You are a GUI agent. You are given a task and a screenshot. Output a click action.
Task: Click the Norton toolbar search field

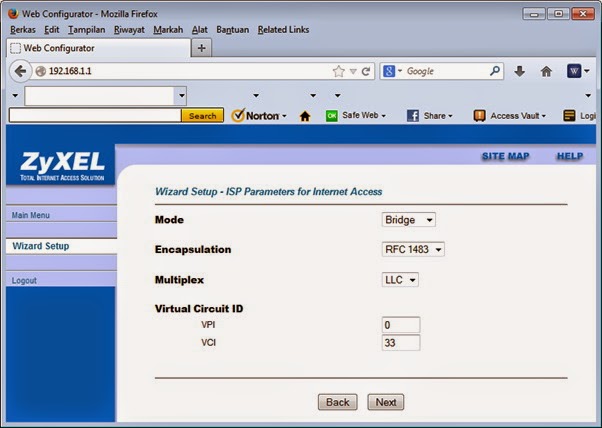(95, 115)
